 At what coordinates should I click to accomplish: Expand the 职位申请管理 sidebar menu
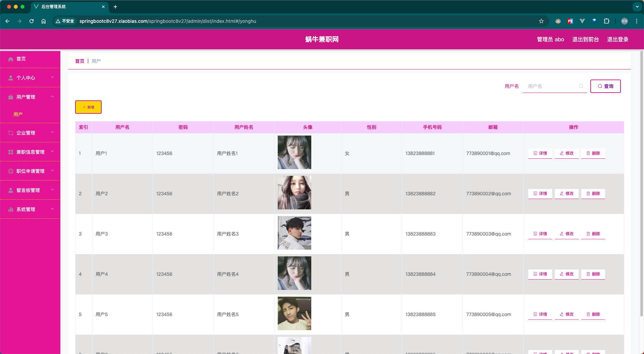(x=30, y=171)
